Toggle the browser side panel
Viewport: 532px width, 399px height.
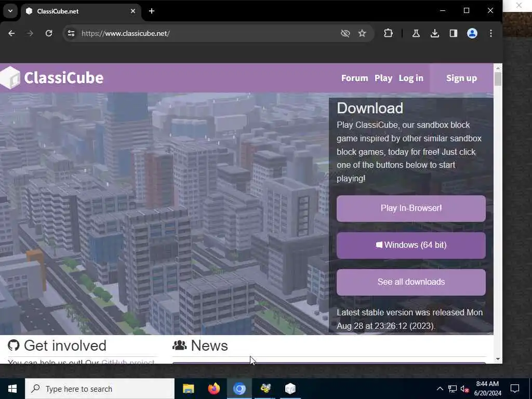(453, 33)
